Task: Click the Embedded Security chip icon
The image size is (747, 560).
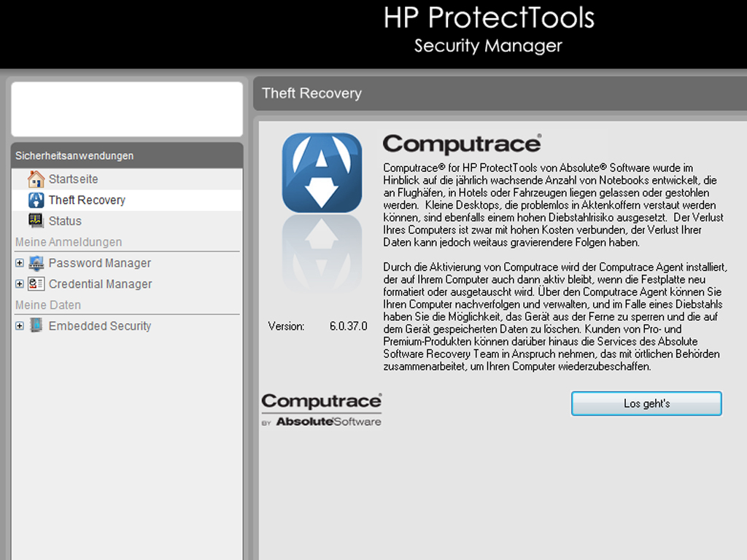Action: [x=36, y=326]
